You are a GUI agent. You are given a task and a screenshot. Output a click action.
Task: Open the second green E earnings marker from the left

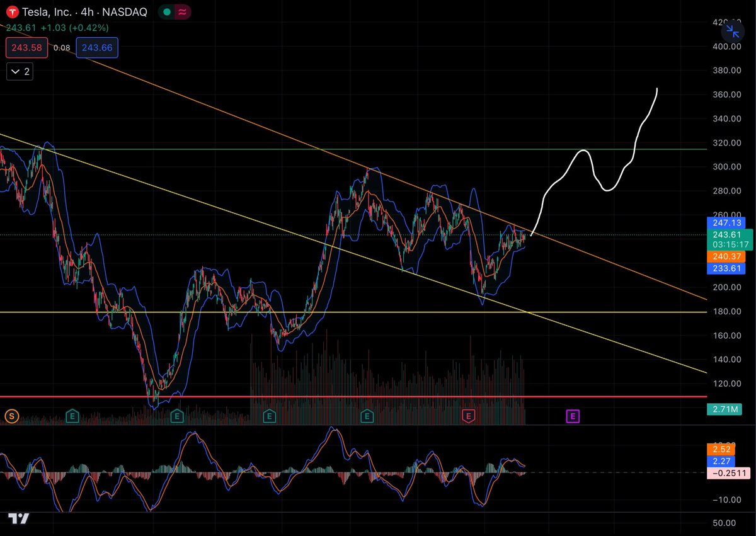point(177,416)
